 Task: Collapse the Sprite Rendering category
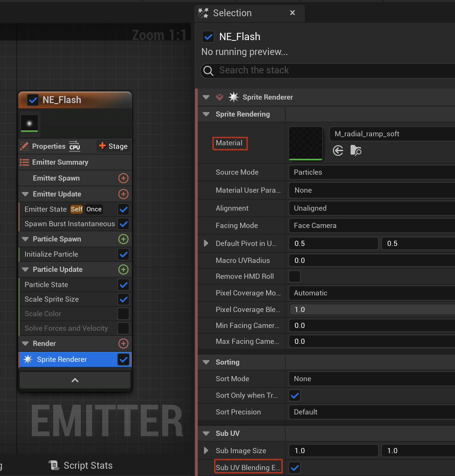pos(206,114)
